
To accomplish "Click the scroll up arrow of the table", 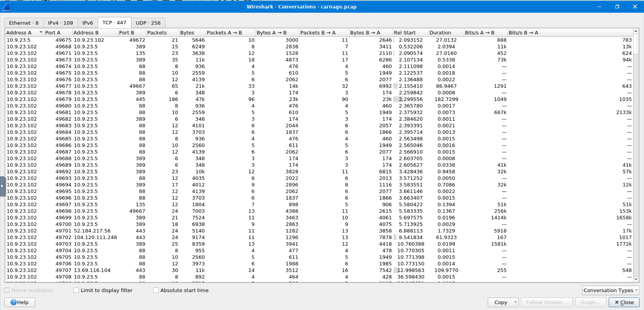I will tap(636, 31).
